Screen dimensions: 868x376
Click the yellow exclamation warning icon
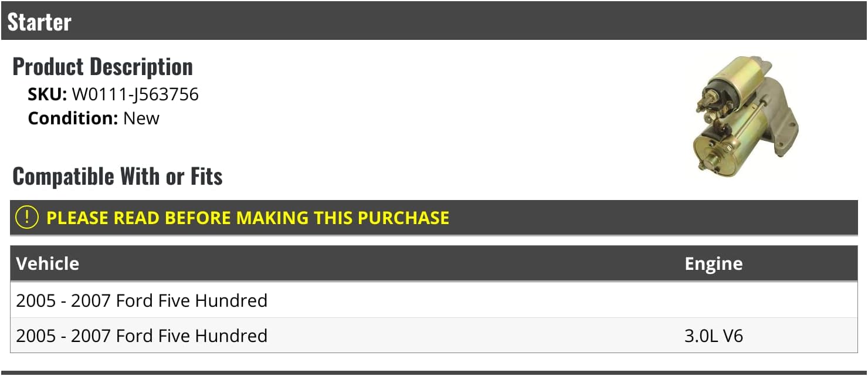pyautogui.click(x=27, y=218)
